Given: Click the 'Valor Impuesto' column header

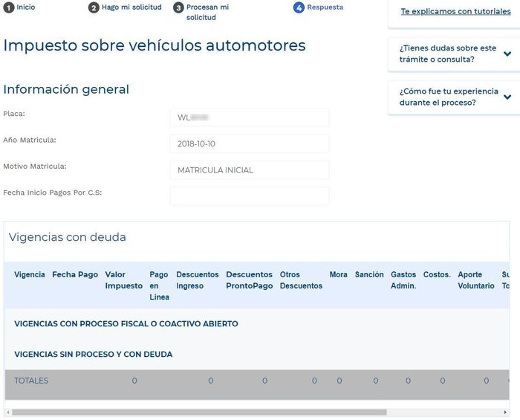Looking at the screenshot, I should tap(123, 280).
